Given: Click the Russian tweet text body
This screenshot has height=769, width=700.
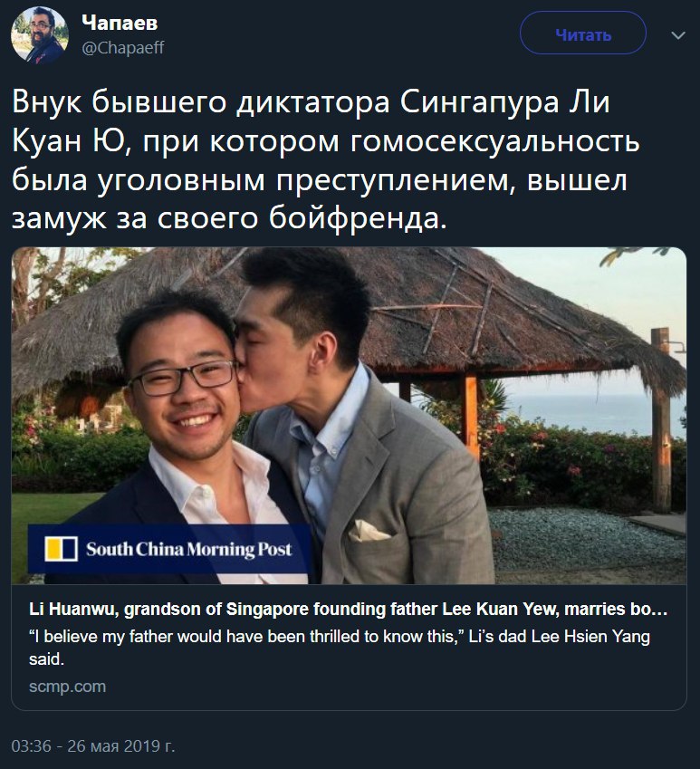Looking at the screenshot, I should [x=325, y=159].
